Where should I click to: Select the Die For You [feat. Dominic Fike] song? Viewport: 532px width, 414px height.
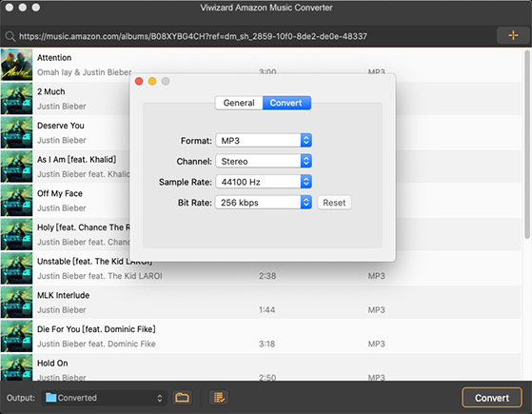click(x=96, y=329)
